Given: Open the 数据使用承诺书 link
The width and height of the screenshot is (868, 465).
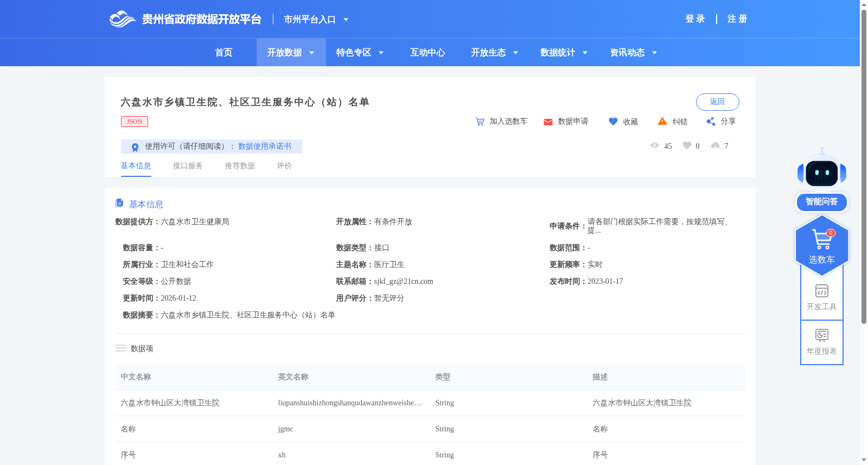Looking at the screenshot, I should tap(265, 146).
